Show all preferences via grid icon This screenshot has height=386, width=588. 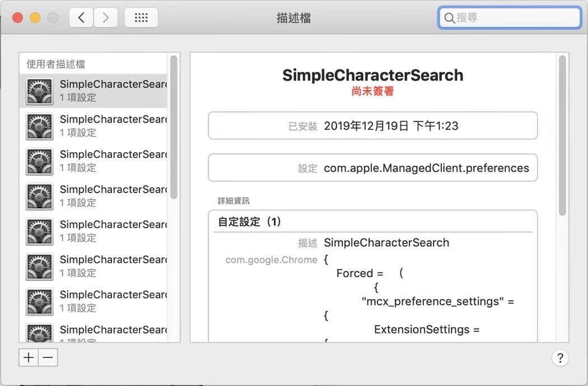click(x=141, y=17)
